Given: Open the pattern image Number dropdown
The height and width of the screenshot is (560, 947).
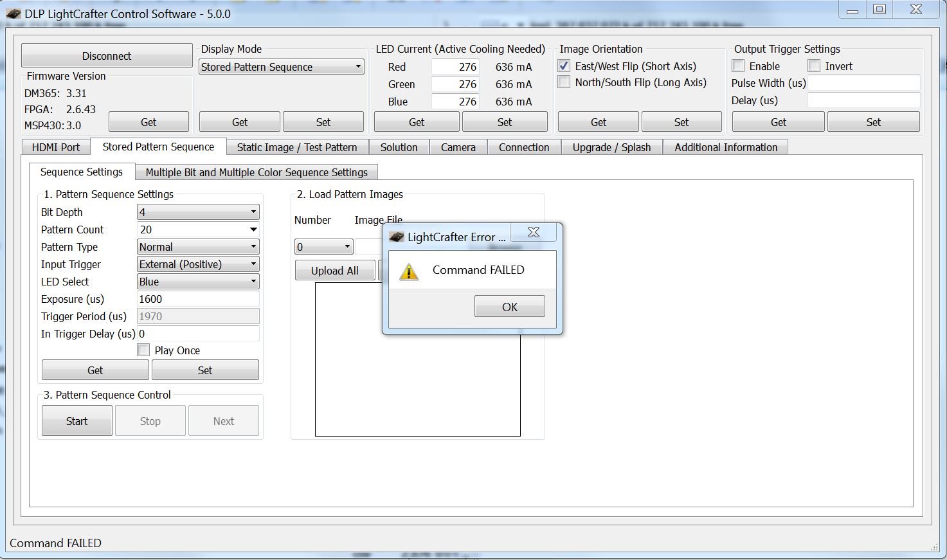Looking at the screenshot, I should [x=324, y=247].
